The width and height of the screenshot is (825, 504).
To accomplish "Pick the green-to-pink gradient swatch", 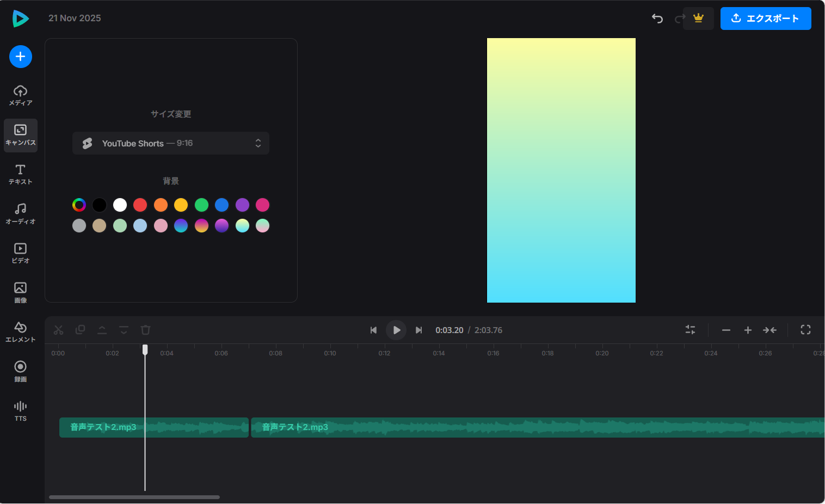I will point(262,225).
